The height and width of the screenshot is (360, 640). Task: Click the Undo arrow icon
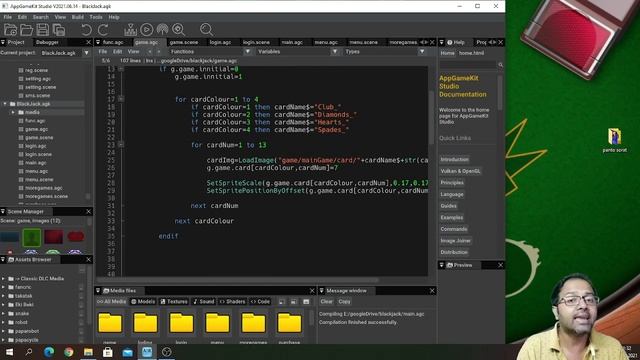click(x=86, y=29)
